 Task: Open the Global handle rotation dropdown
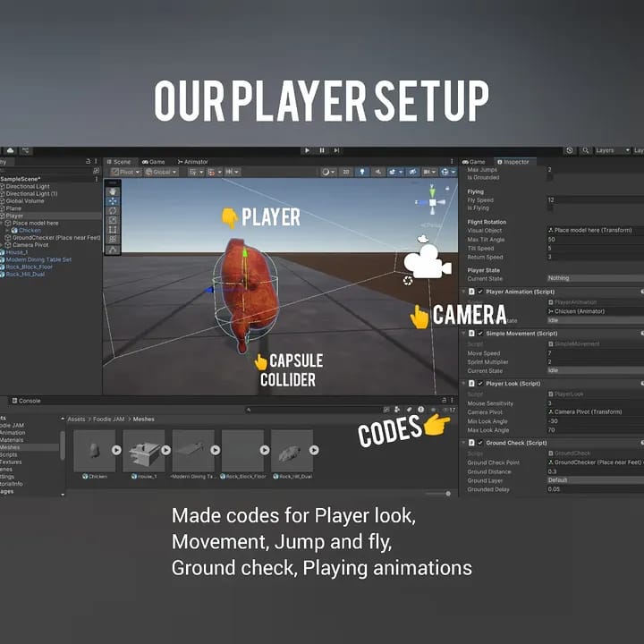[x=161, y=172]
